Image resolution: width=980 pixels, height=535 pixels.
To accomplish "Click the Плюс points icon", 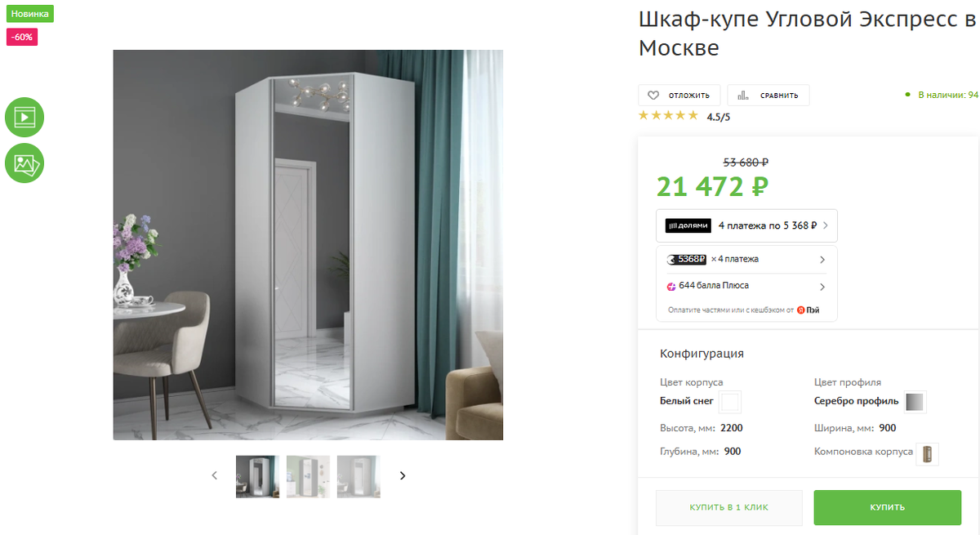I will pos(671,286).
